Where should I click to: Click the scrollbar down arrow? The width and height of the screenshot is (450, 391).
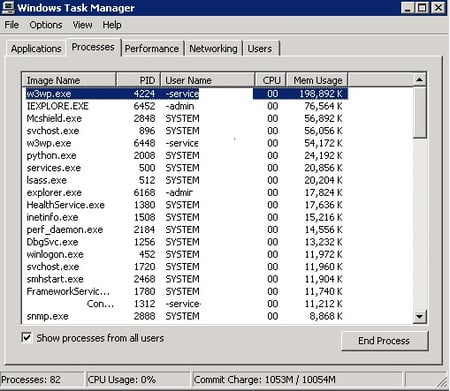[419, 316]
